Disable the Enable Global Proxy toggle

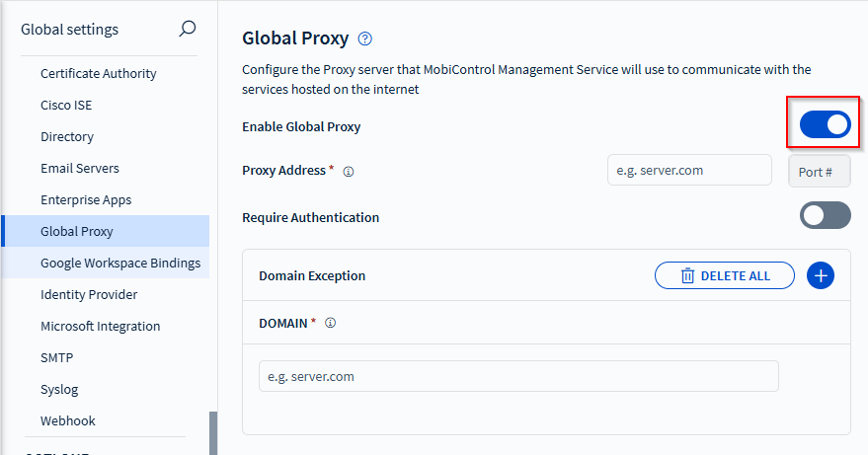825,123
